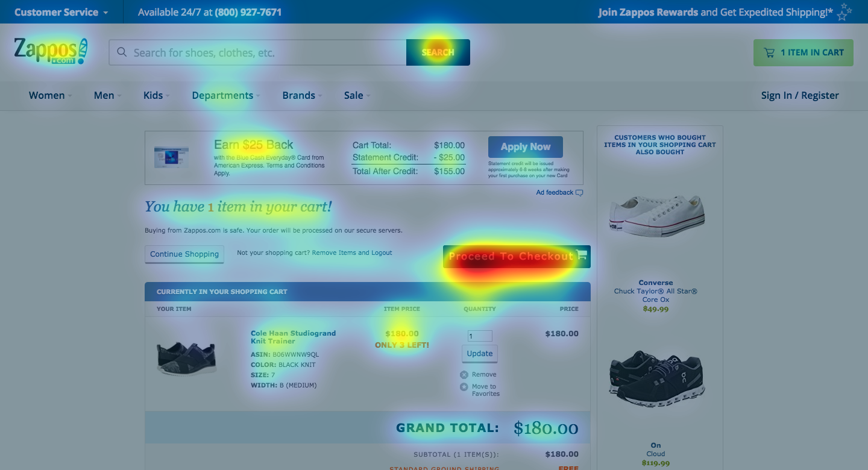Click the Search button
The height and width of the screenshot is (470, 868).
(438, 52)
